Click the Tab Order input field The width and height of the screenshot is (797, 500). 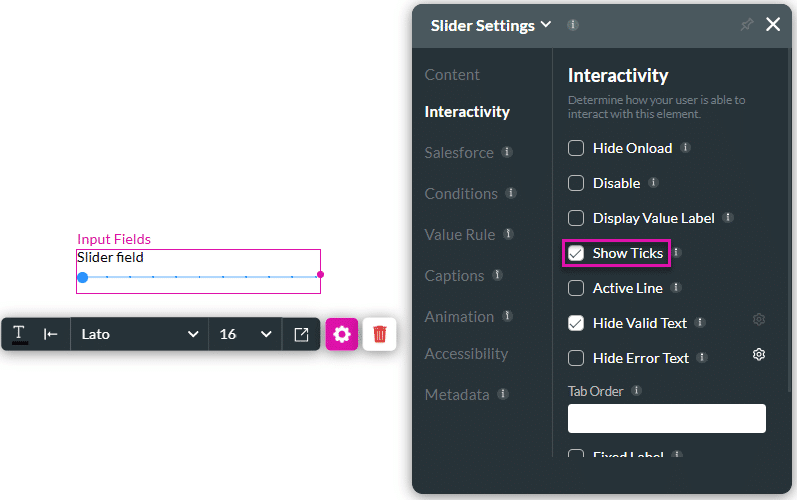click(x=666, y=418)
